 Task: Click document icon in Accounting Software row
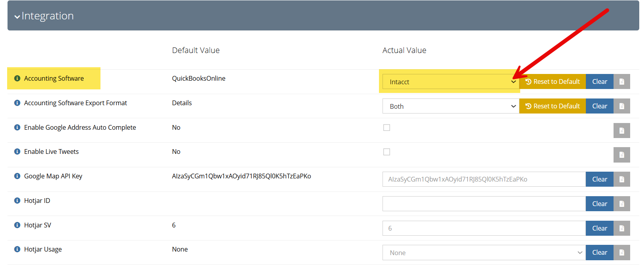click(622, 81)
